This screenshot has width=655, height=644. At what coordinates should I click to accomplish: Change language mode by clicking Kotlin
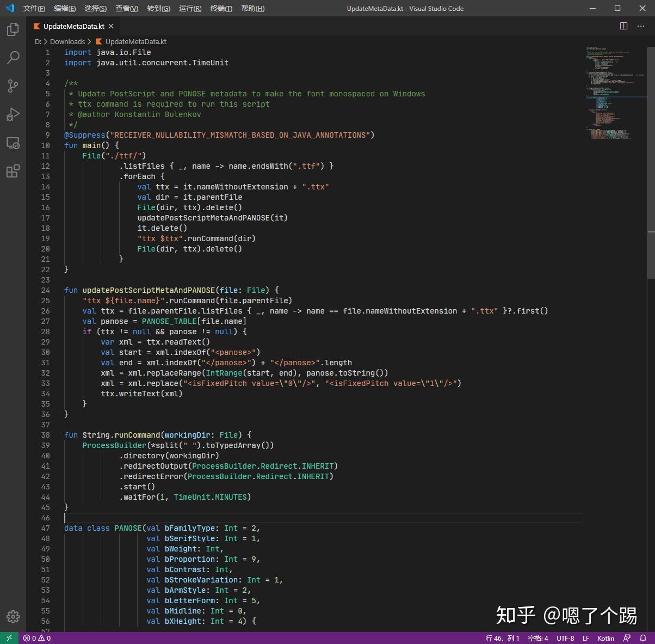pyautogui.click(x=605, y=638)
